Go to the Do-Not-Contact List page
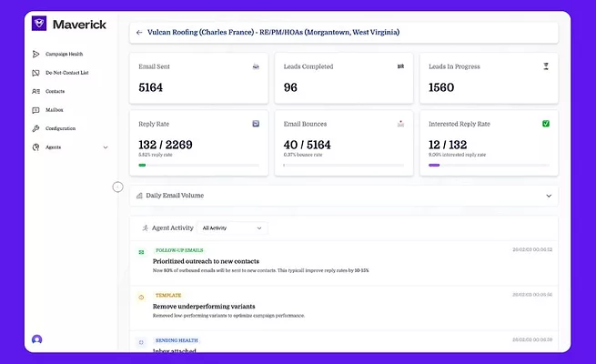This screenshot has width=596, height=364. [66, 73]
